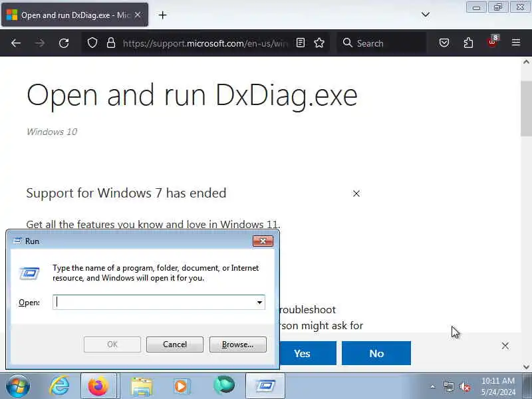The height and width of the screenshot is (399, 532).
Task: Open the Save to Pocket icon
Action: (x=444, y=43)
